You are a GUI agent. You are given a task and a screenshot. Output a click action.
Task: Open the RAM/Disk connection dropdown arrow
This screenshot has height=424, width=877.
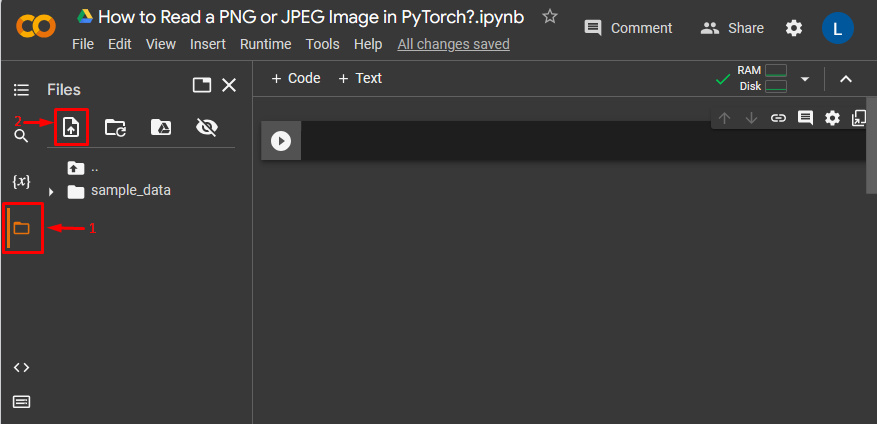click(x=805, y=79)
